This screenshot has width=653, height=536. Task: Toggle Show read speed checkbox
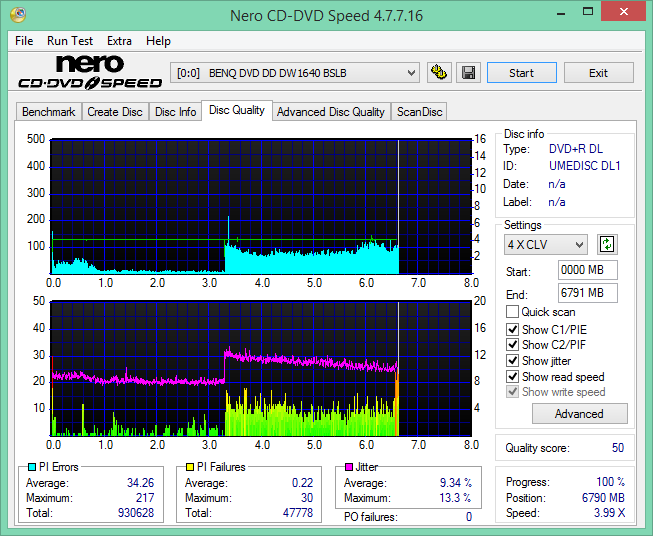click(512, 376)
